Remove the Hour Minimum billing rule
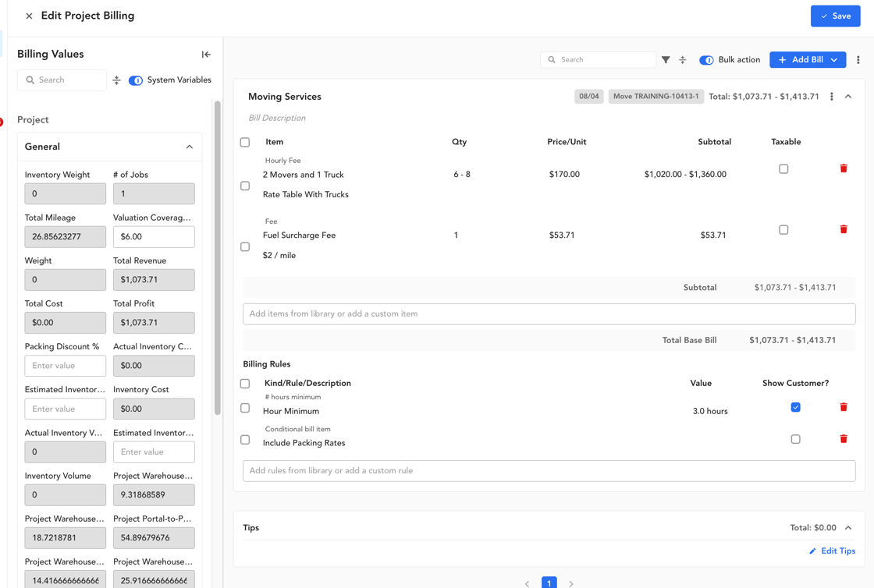This screenshot has height=588, width=874. pos(844,407)
